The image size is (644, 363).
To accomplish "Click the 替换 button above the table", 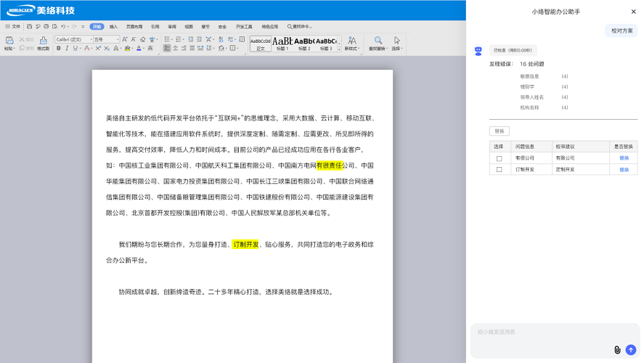I will (x=499, y=131).
